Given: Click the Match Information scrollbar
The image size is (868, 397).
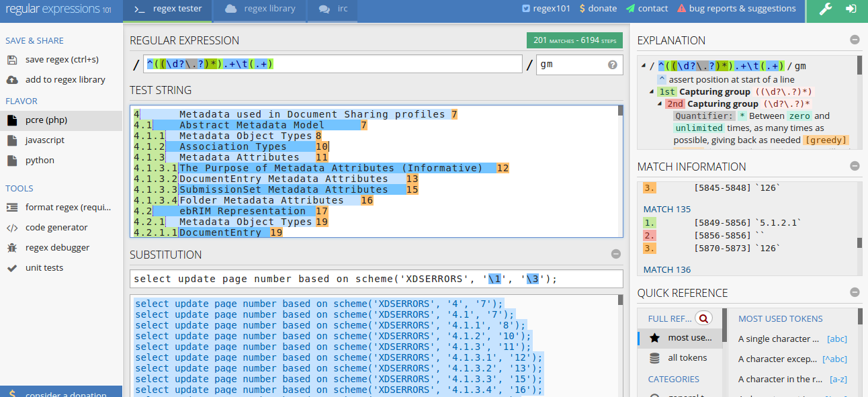Looking at the screenshot, I should pyautogui.click(x=859, y=242).
